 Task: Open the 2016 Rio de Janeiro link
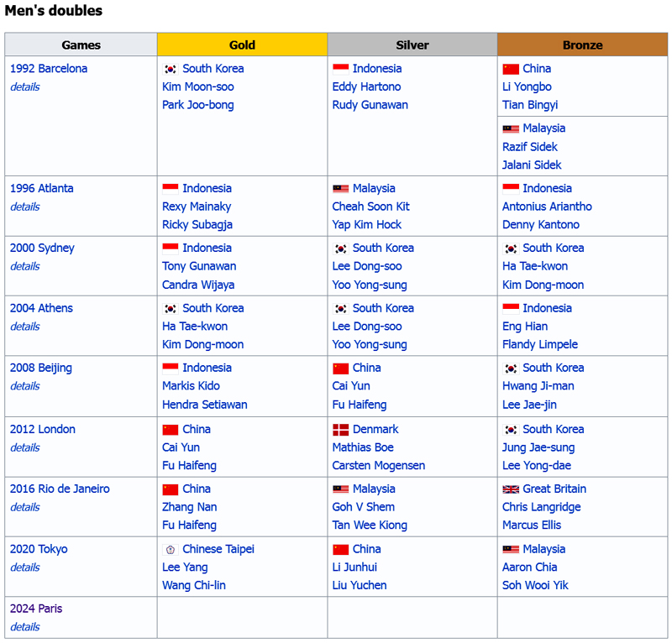pyautogui.click(x=60, y=489)
